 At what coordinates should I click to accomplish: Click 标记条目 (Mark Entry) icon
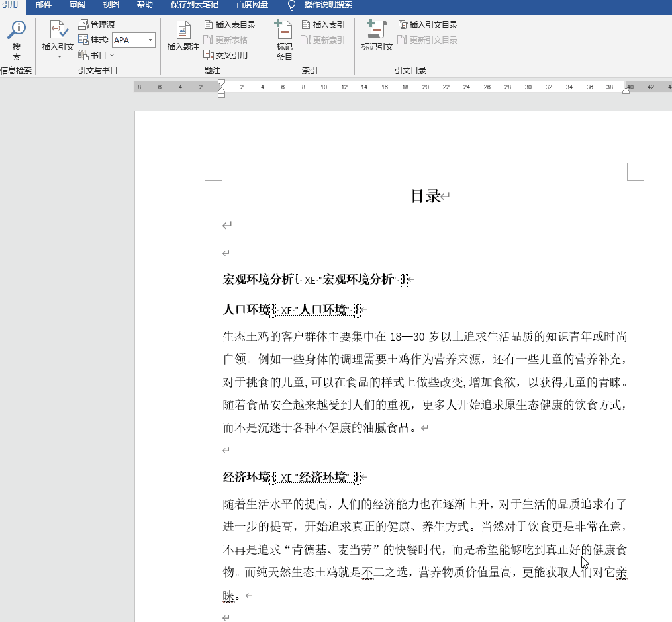[284, 38]
